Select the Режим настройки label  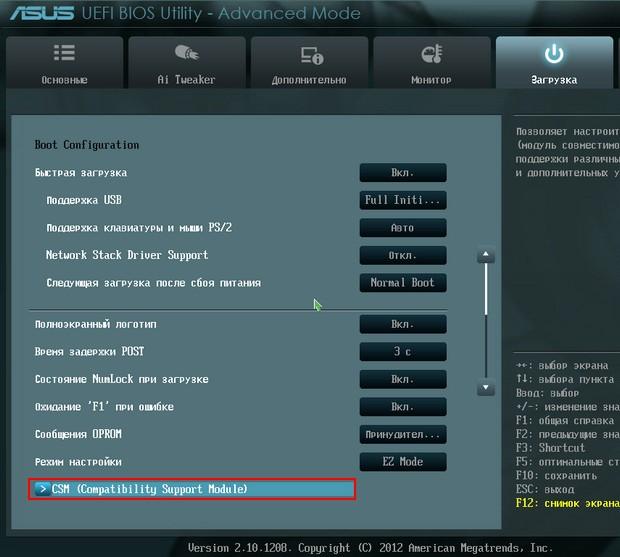coord(78,462)
